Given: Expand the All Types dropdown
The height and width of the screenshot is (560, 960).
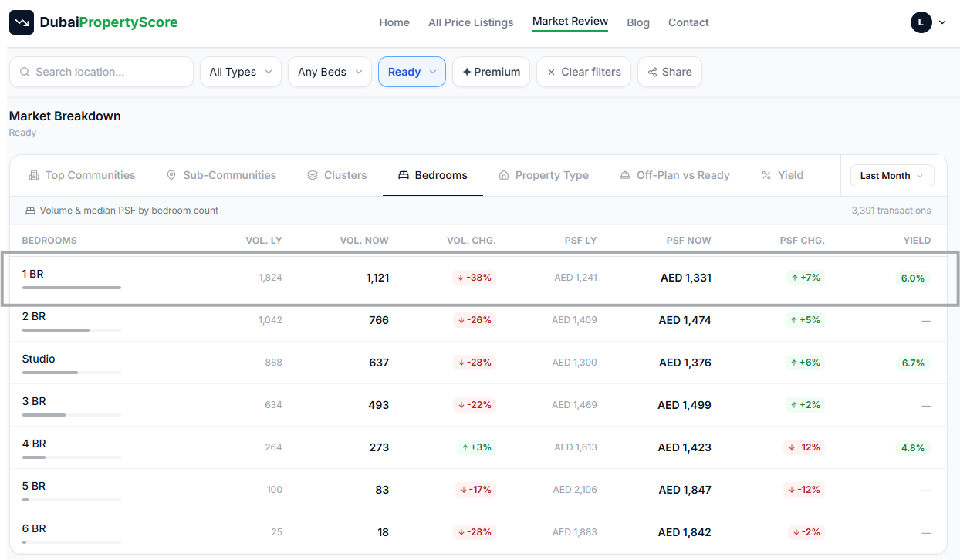Looking at the screenshot, I should [241, 72].
